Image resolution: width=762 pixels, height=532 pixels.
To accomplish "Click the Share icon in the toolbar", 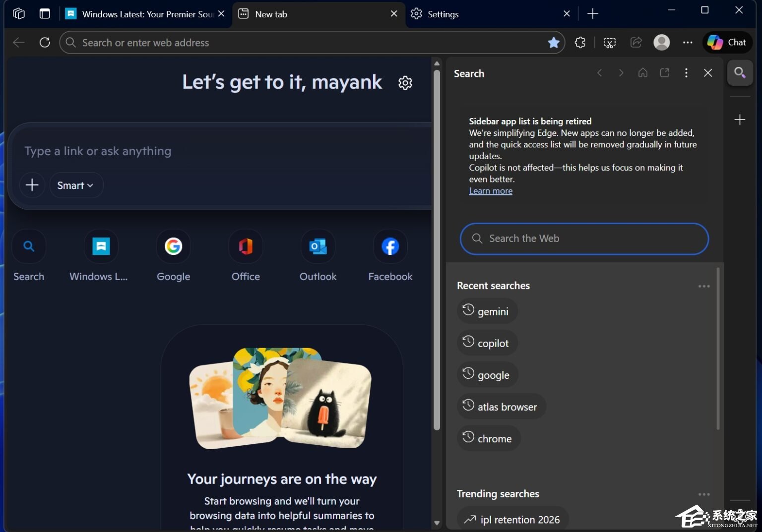I will tap(636, 43).
